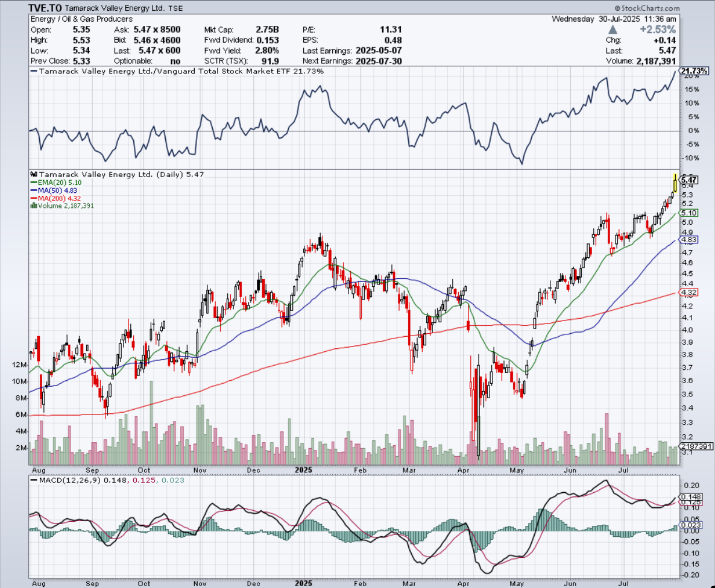The width and height of the screenshot is (715, 588).
Task: Click the Nov label on the price chart axis
Action: (x=200, y=470)
